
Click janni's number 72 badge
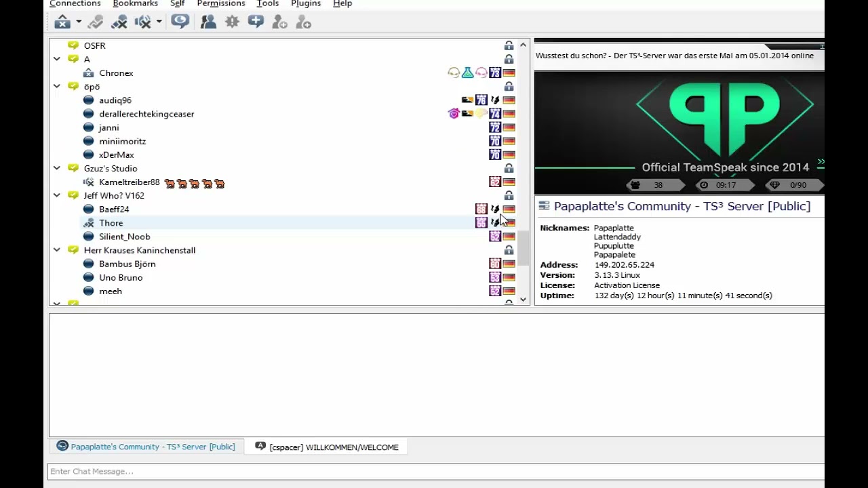point(495,127)
